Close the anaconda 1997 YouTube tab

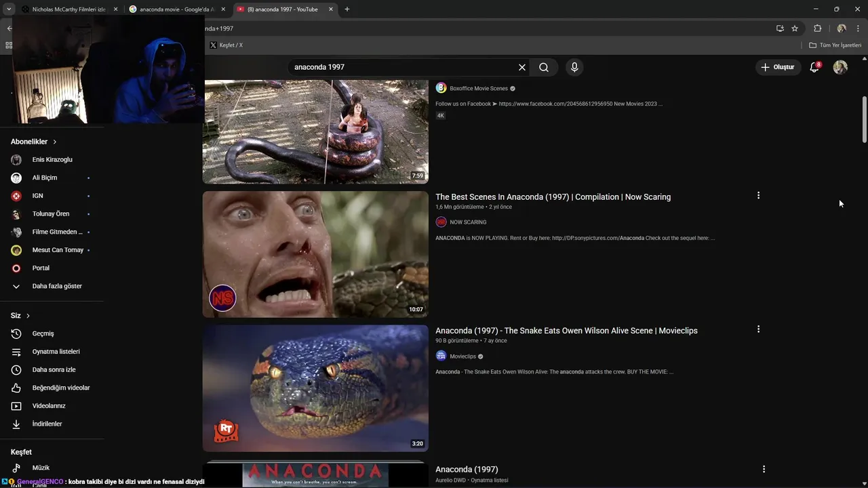coord(331,9)
